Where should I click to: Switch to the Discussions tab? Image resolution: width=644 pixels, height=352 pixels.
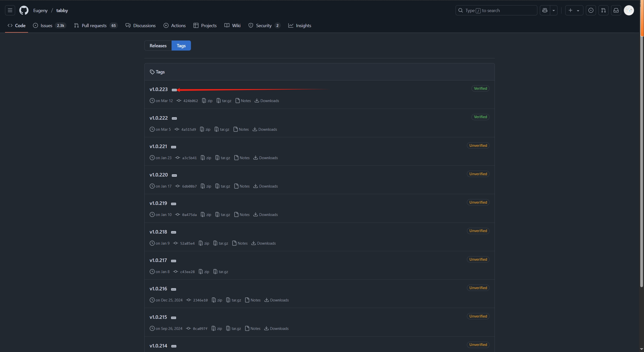pyautogui.click(x=141, y=25)
